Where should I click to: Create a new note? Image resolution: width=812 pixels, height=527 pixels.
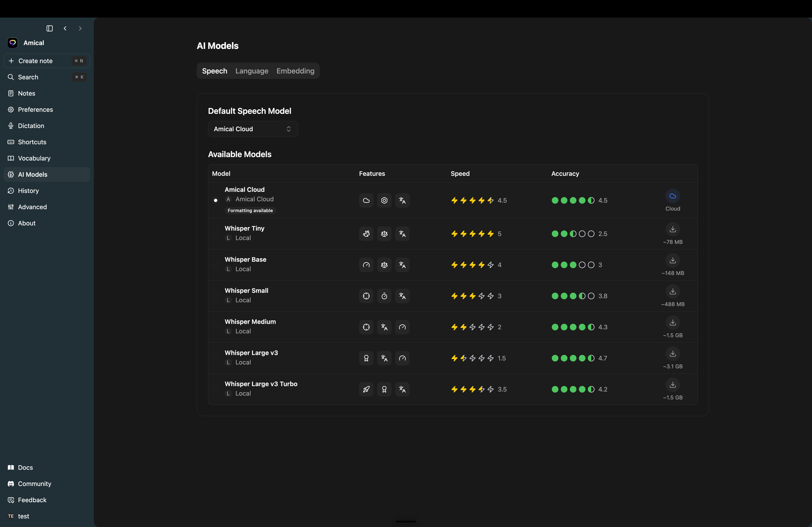[x=47, y=61]
